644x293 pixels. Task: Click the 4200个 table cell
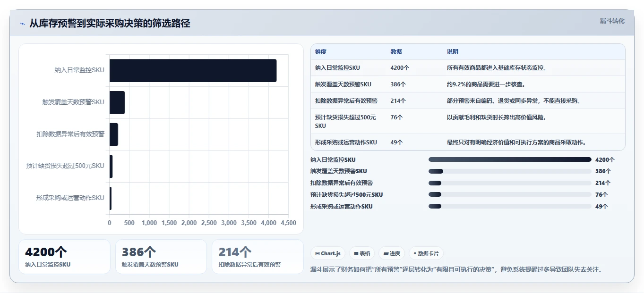[x=400, y=68]
